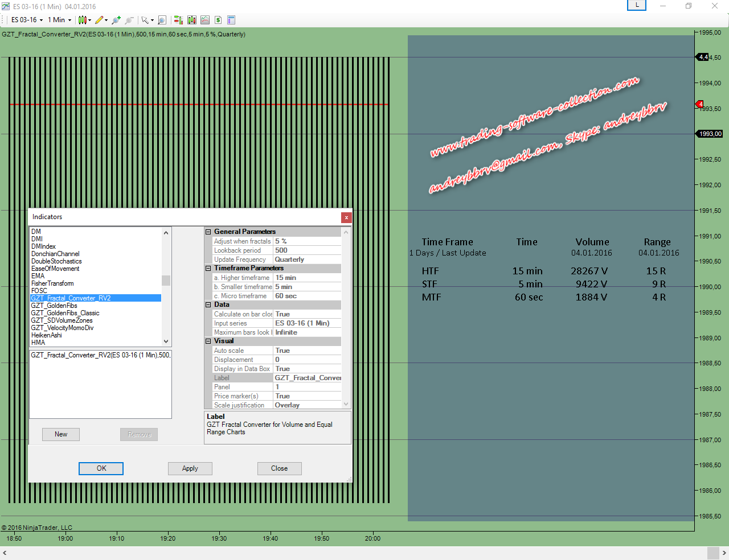
Task: Open the 1 Min interval dropdown
Action: 59,20
